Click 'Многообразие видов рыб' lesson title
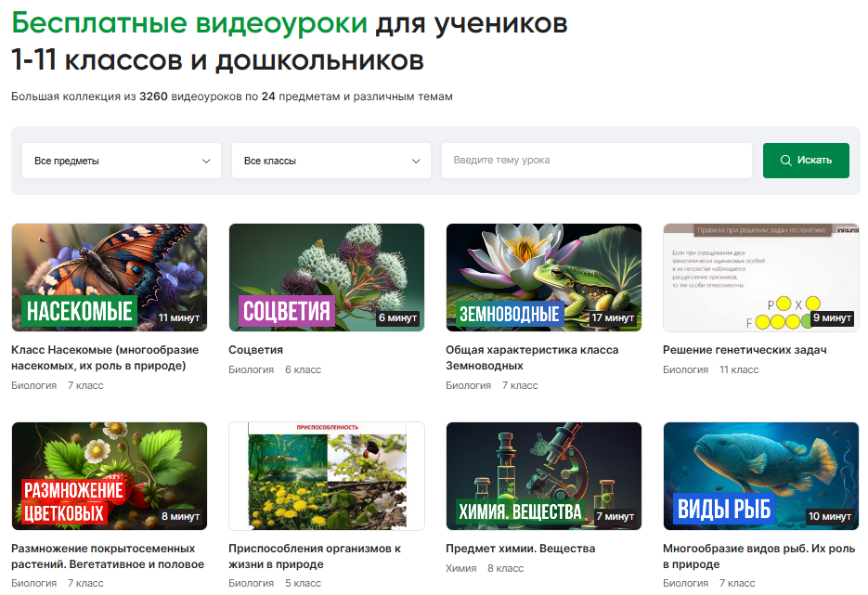This screenshot has height=595, width=868. [758, 556]
